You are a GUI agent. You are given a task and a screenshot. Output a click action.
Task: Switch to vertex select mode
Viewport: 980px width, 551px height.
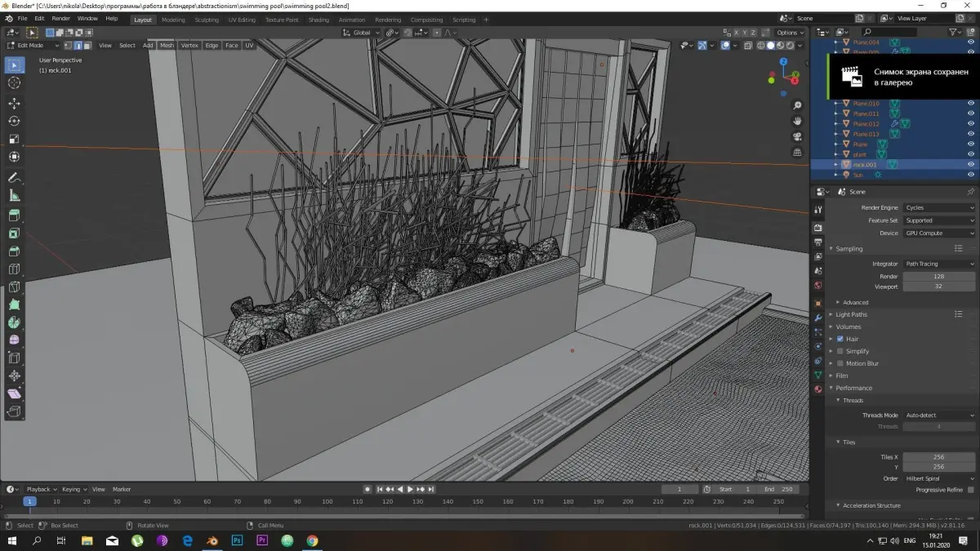(x=69, y=45)
